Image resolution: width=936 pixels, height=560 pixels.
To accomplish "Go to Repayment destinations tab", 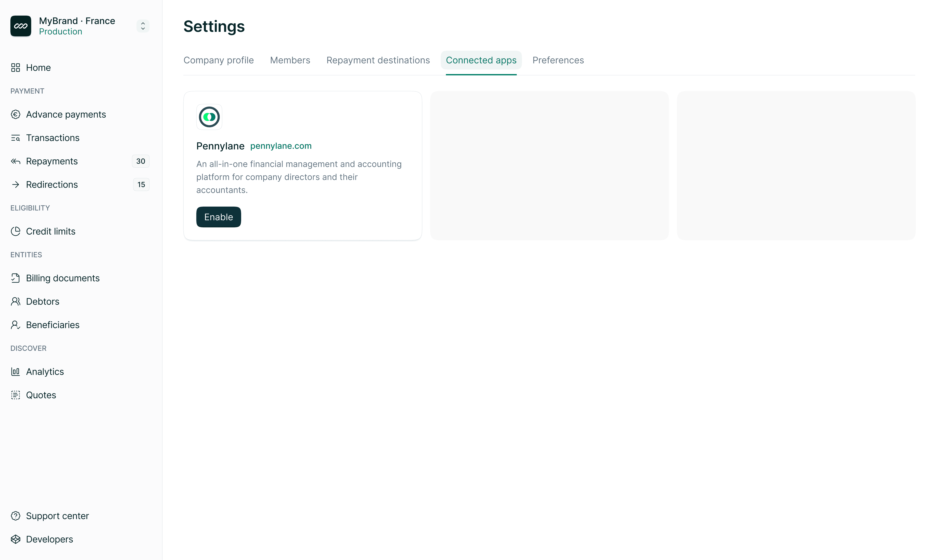I will 378,60.
